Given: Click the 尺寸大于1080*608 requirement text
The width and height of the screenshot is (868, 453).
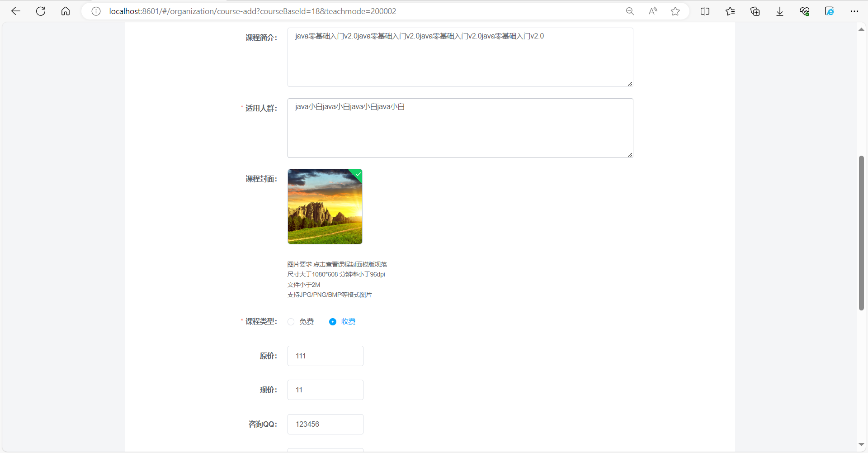Looking at the screenshot, I should pos(313,274).
